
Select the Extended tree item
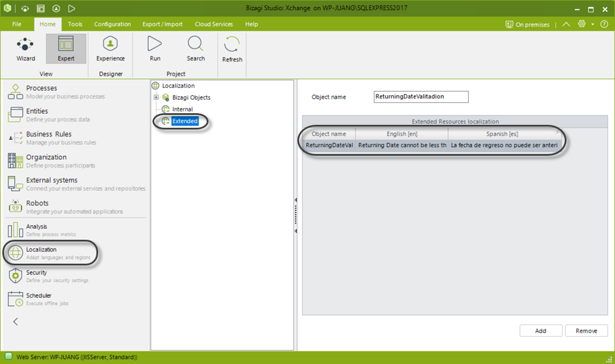click(185, 121)
